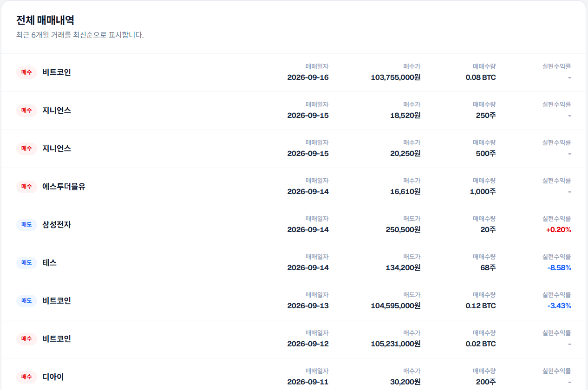Click 비트코인 in the 2026-09-16 buy row
The image size is (588, 390).
pos(57,72)
